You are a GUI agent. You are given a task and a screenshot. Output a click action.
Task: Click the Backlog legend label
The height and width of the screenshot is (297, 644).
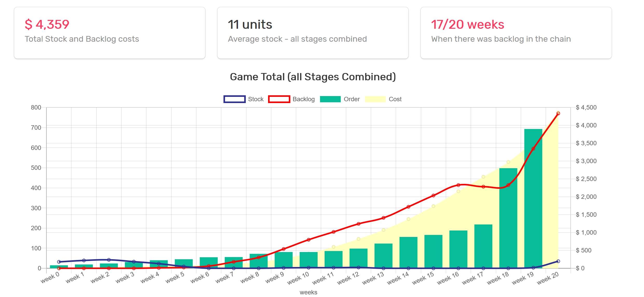tap(303, 99)
